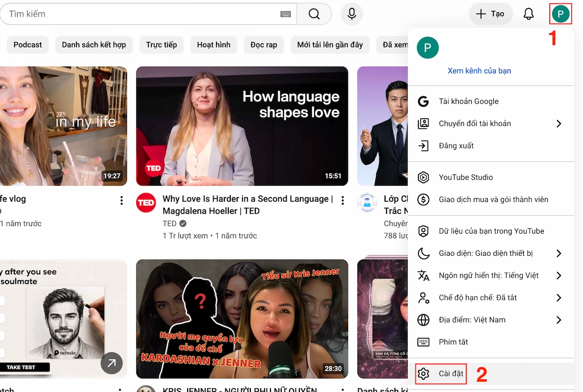
Task: Click the Tạo create button
Action: pyautogui.click(x=491, y=14)
